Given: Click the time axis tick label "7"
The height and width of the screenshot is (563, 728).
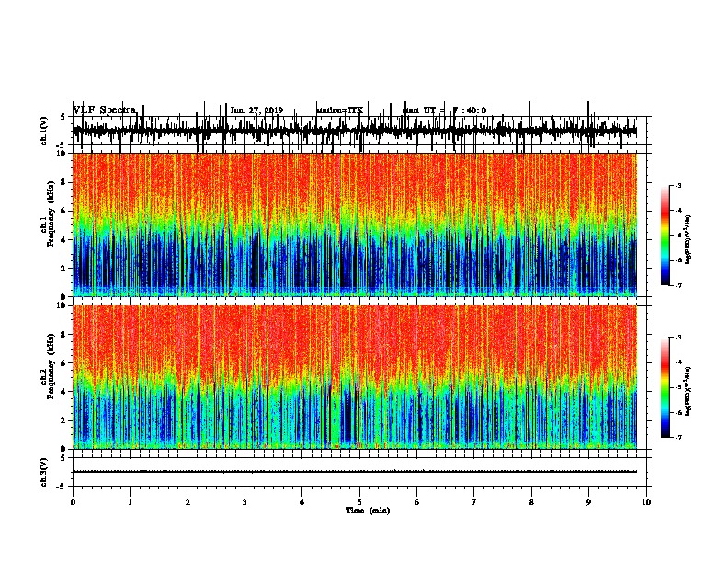Looking at the screenshot, I should click(x=474, y=502).
